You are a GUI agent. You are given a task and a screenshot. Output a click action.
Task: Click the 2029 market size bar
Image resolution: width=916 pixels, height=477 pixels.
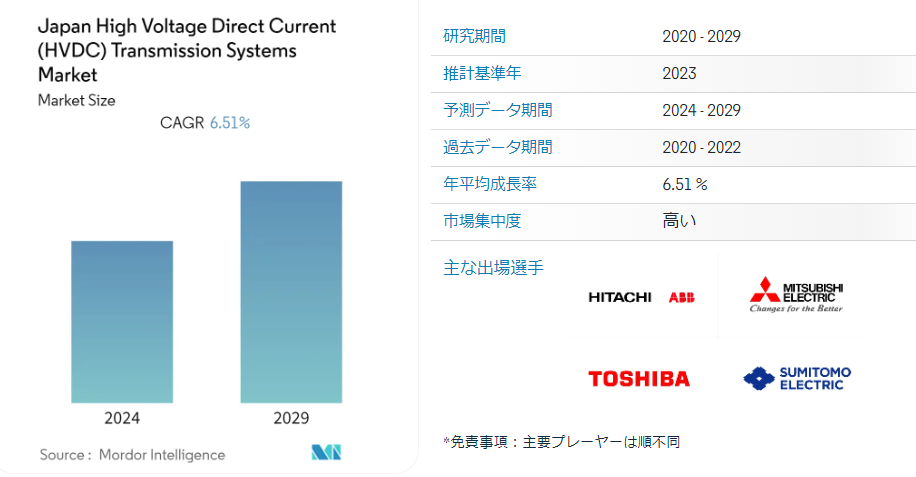[x=292, y=292]
